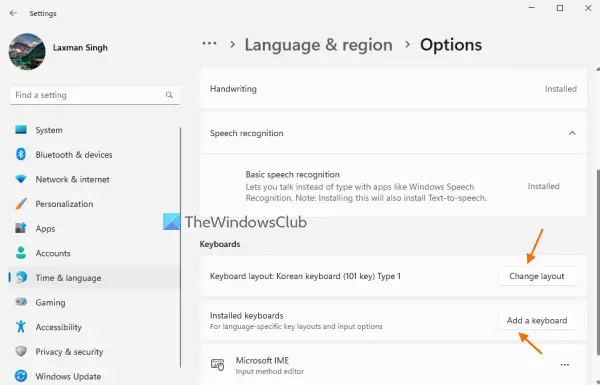Click the System monitor icon in sidebar
The image size is (600, 385).
21,130
